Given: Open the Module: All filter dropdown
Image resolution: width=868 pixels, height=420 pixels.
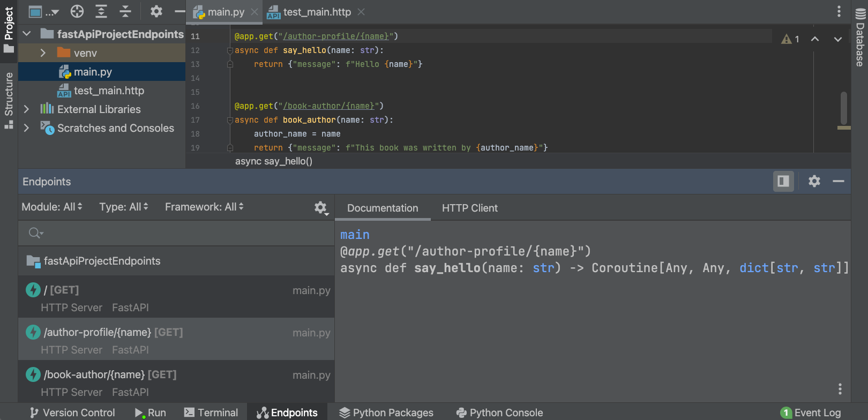Looking at the screenshot, I should (52, 207).
